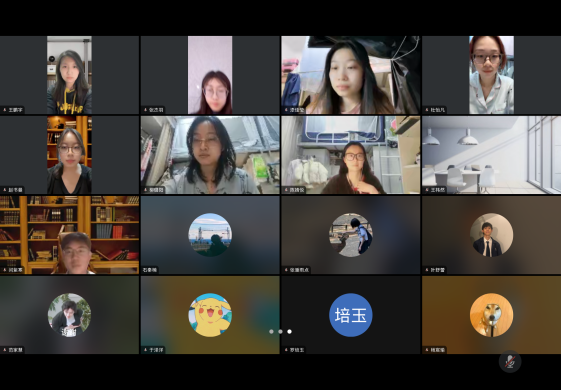The width and height of the screenshot is (561, 390).
Task: Click the avatar with person among green plants
Action: pyautogui.click(x=69, y=315)
